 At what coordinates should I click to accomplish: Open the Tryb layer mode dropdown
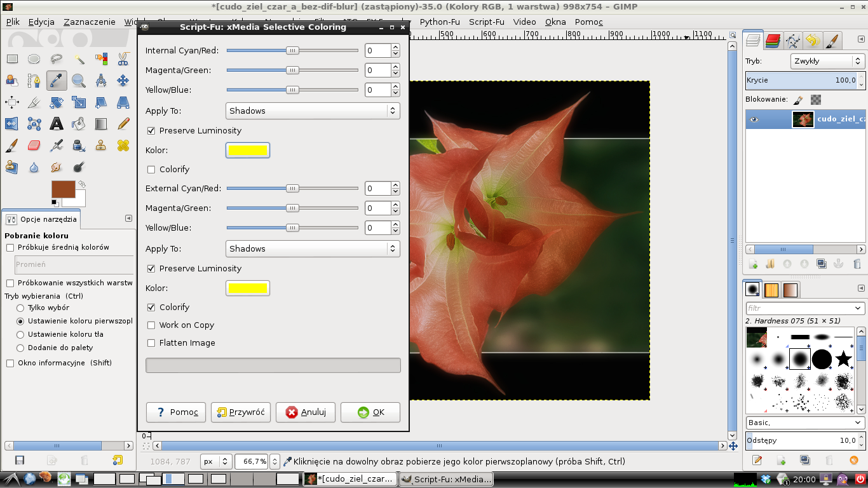[x=828, y=61]
